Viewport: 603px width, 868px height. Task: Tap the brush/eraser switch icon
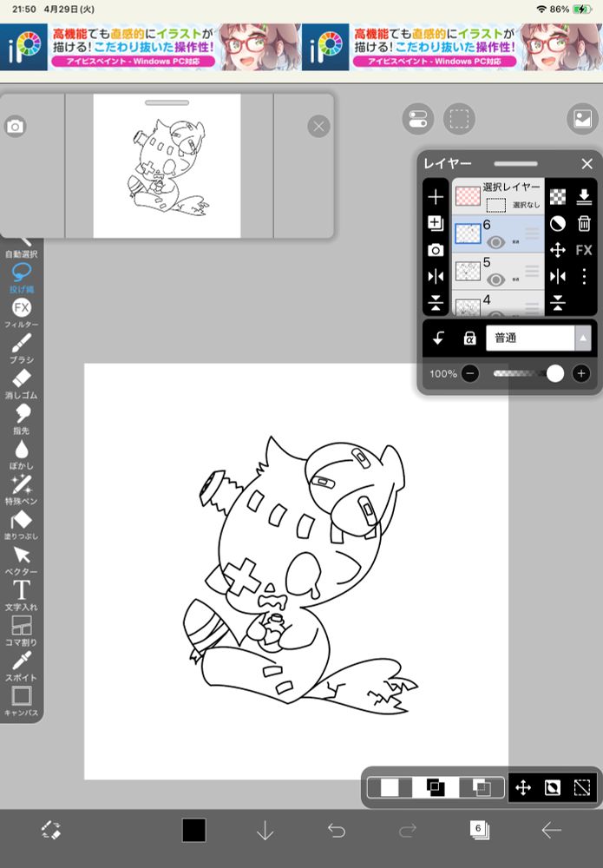51,831
